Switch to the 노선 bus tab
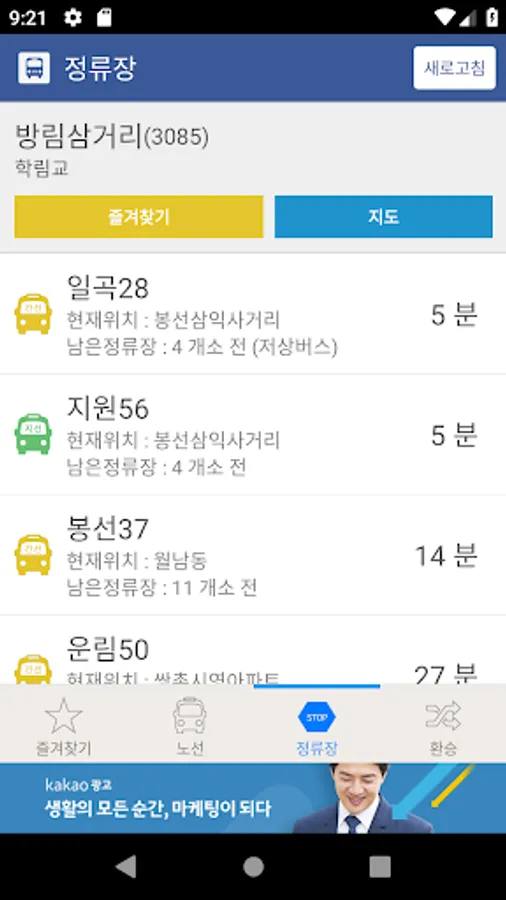 [x=190, y=726]
